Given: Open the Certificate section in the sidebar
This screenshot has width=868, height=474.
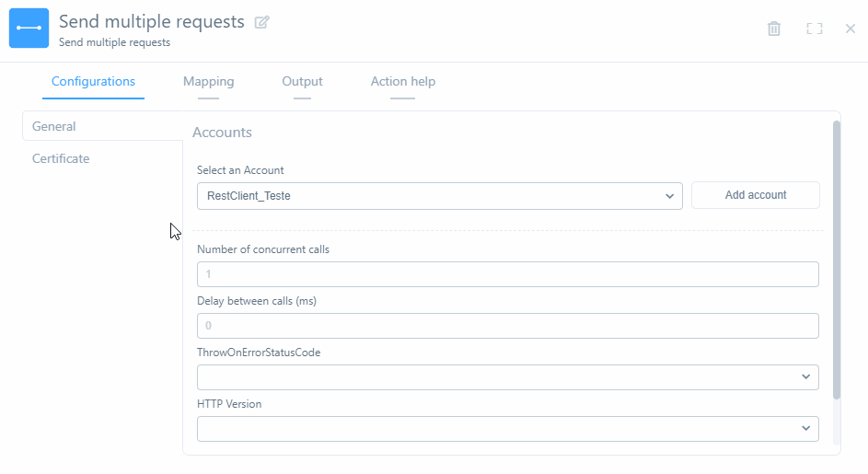Looking at the screenshot, I should click(61, 158).
